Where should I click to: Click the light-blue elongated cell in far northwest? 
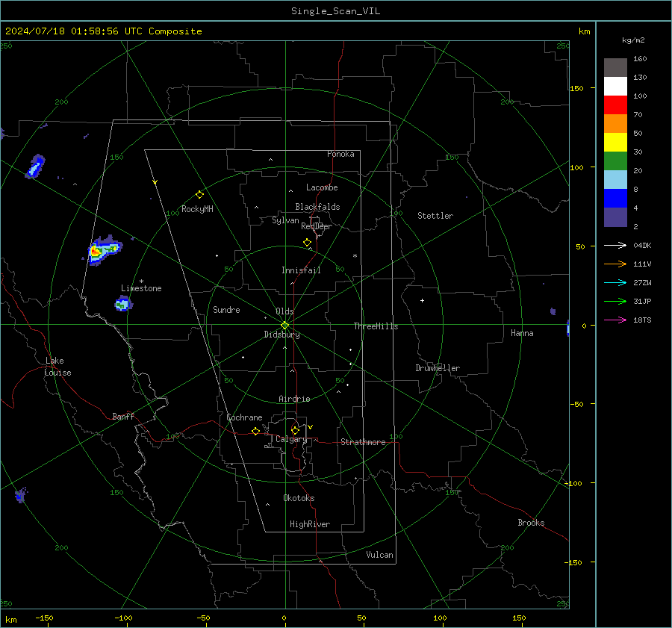(36, 167)
